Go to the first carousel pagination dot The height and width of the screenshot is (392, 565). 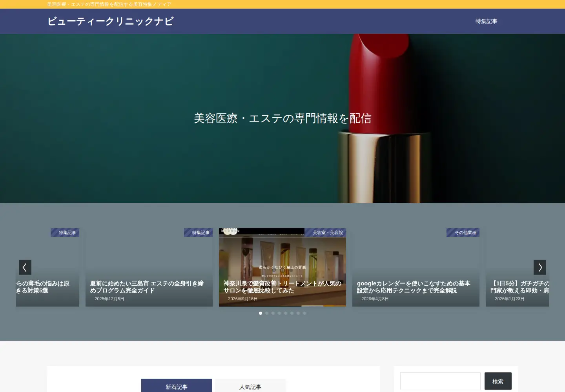tap(261, 313)
